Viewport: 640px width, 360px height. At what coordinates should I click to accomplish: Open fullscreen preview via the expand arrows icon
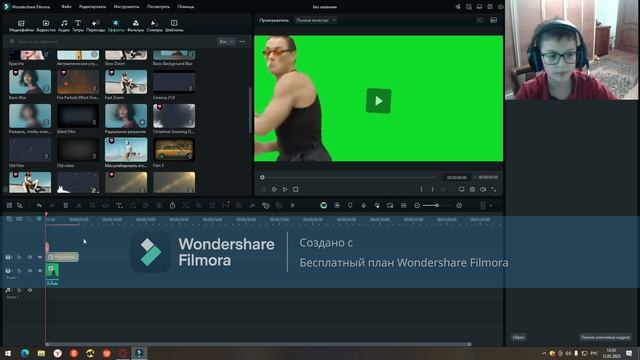coord(493,189)
